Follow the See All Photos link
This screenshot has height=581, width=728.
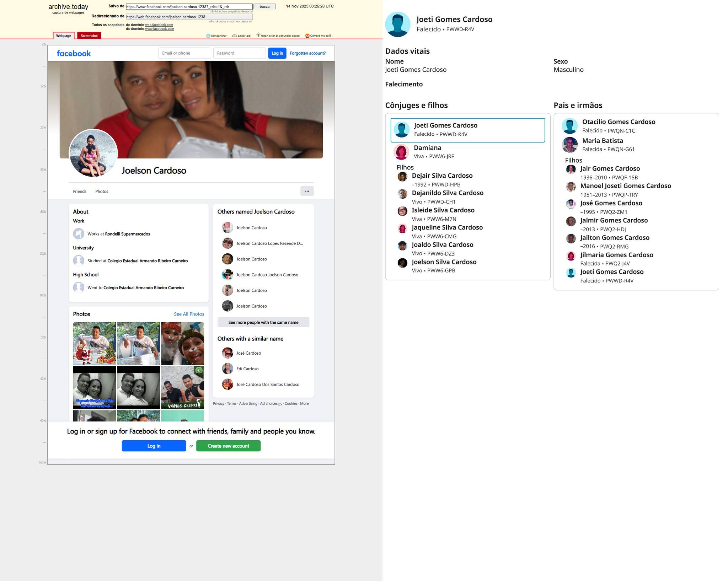click(x=189, y=314)
